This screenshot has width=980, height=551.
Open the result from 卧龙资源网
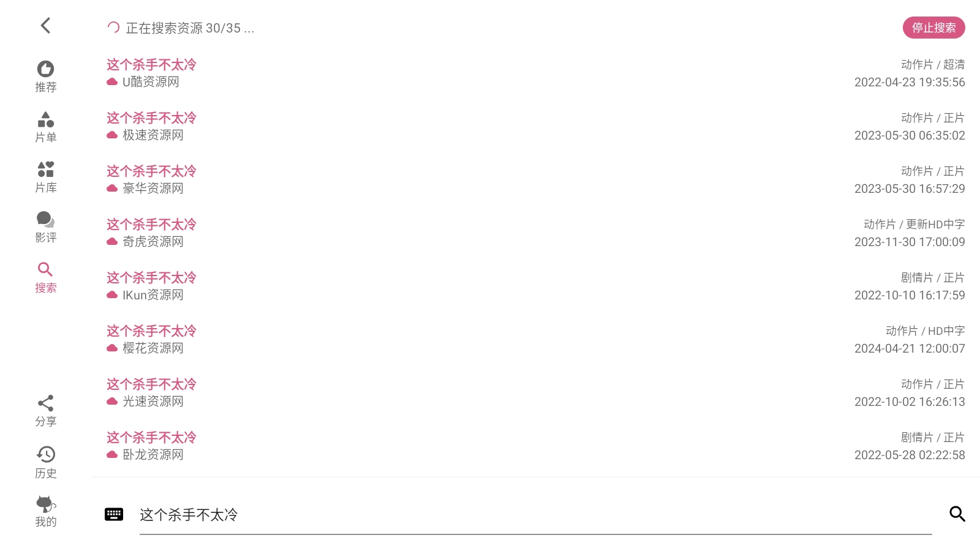pyautogui.click(x=536, y=446)
